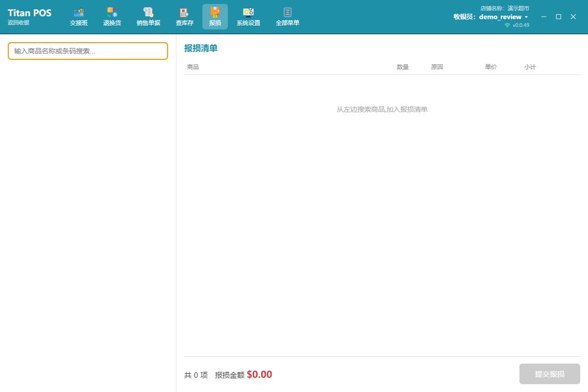Click the 店铺名称 演示超市 label
The image size is (588, 392).
505,8
